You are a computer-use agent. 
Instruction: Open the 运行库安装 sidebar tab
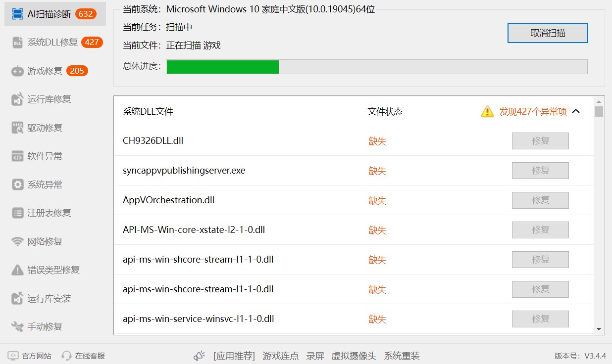pyautogui.click(x=49, y=299)
